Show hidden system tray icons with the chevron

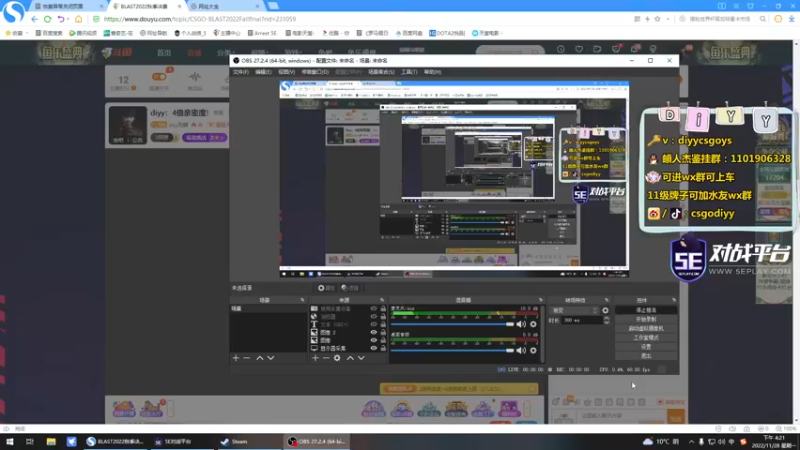691,442
